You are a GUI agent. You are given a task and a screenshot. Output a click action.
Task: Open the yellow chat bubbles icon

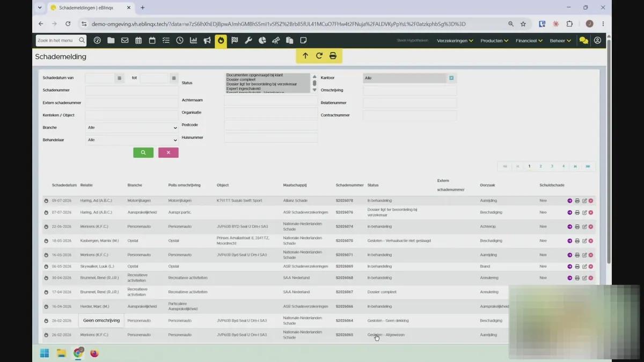(x=583, y=41)
